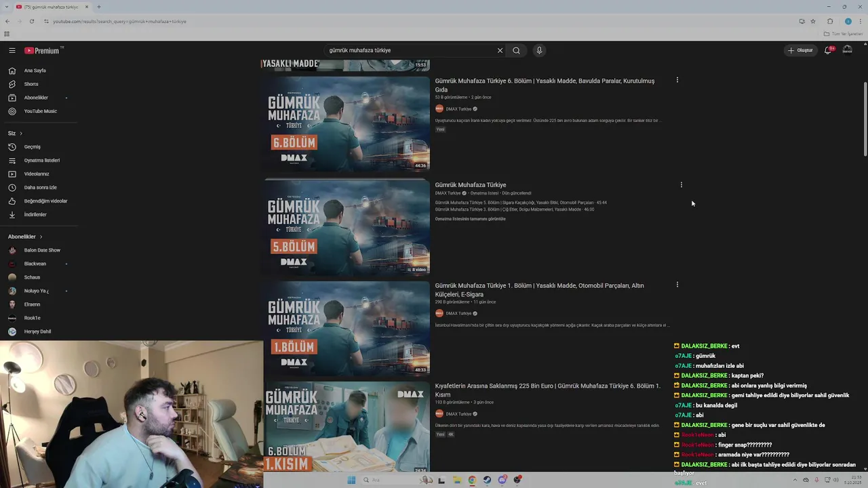Reload the page with the browser refresh icon
The width and height of the screenshot is (868, 488).
(31, 21)
